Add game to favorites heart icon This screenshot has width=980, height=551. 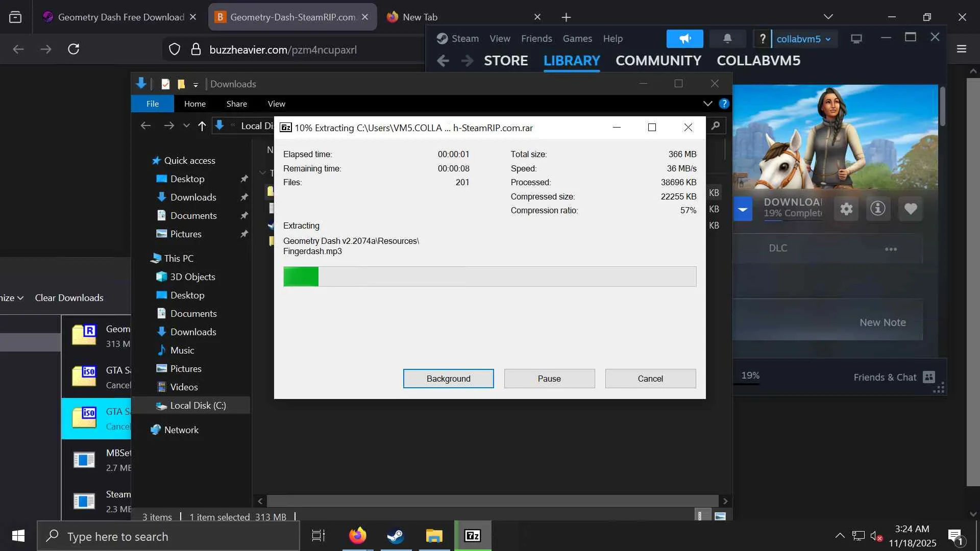[x=911, y=209]
